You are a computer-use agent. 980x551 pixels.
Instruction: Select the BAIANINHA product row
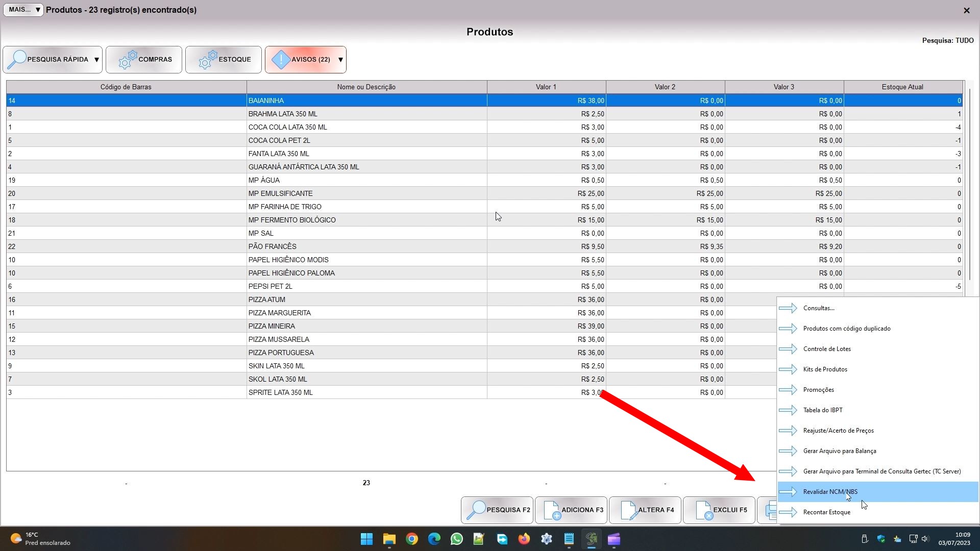click(484, 101)
